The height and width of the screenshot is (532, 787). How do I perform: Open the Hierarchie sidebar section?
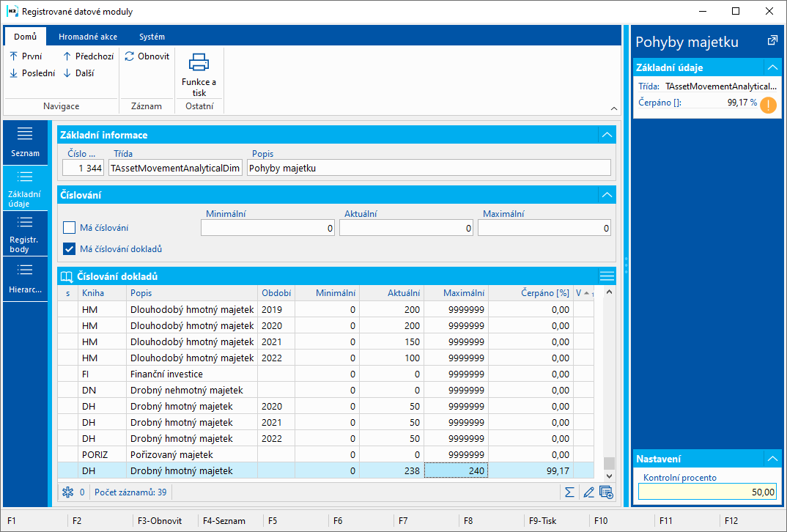tap(25, 278)
